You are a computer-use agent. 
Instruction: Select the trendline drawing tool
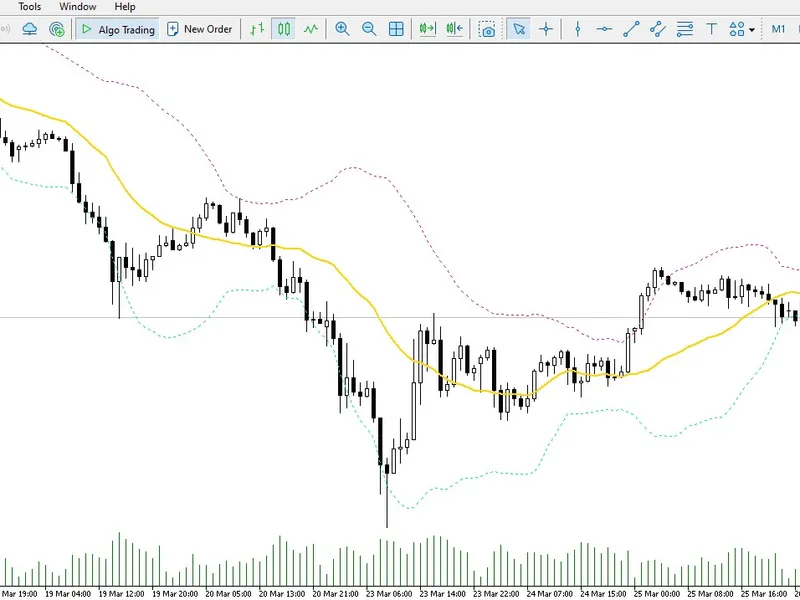pos(631,29)
